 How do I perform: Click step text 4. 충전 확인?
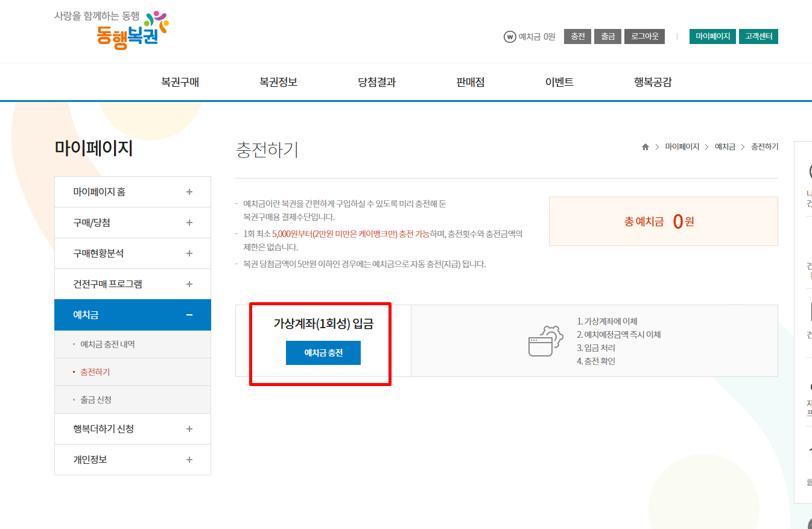pyautogui.click(x=596, y=361)
